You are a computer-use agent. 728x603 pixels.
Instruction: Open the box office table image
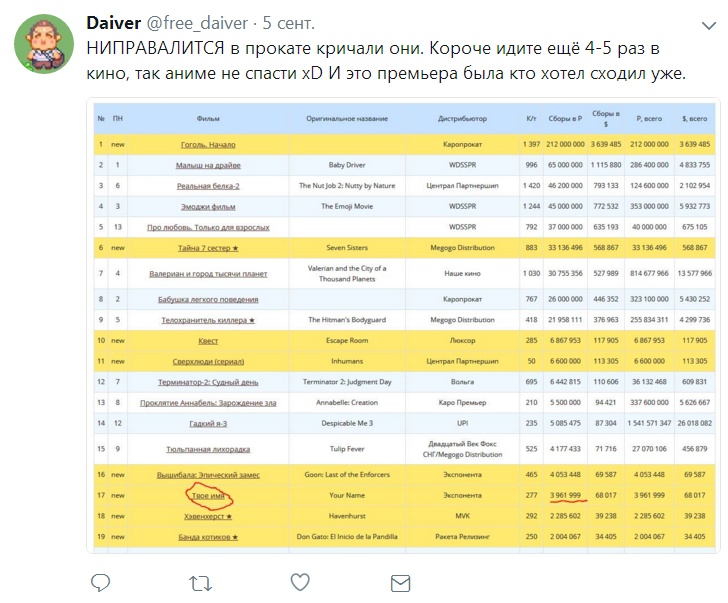(403, 325)
